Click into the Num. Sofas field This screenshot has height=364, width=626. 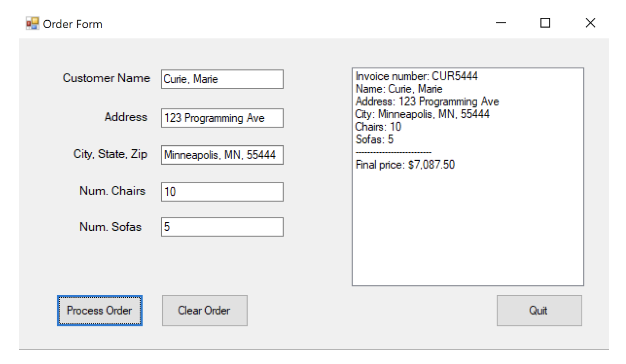[x=222, y=227]
